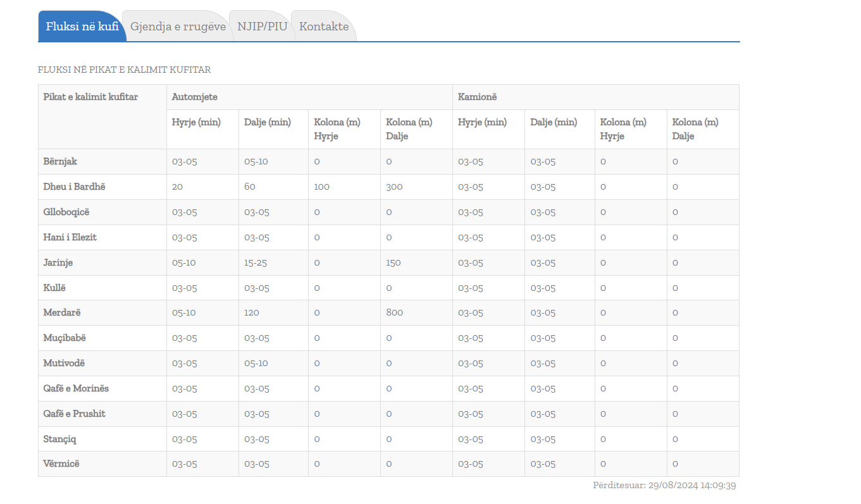Click the Glloboqicë border point name
The width and height of the screenshot is (861, 504).
[66, 212]
